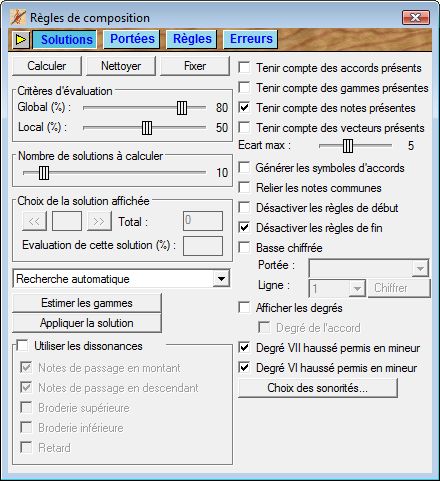
Task: Switch to the Portées tab
Action: click(132, 39)
